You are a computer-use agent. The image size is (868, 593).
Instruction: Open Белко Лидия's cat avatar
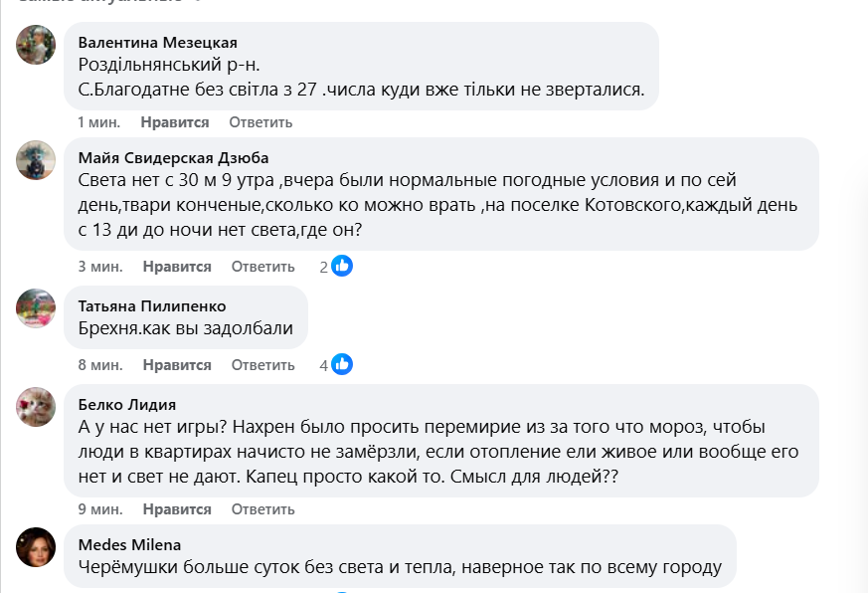coord(36,407)
